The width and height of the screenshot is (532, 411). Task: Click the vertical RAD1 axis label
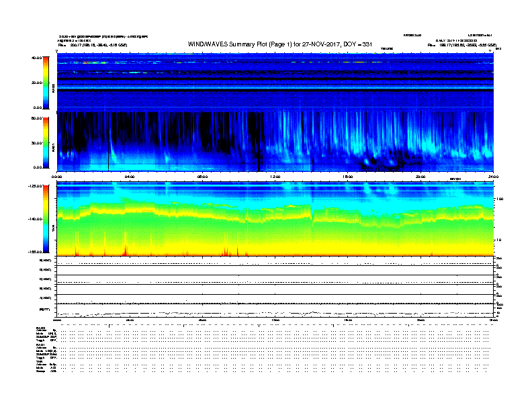pos(53,148)
